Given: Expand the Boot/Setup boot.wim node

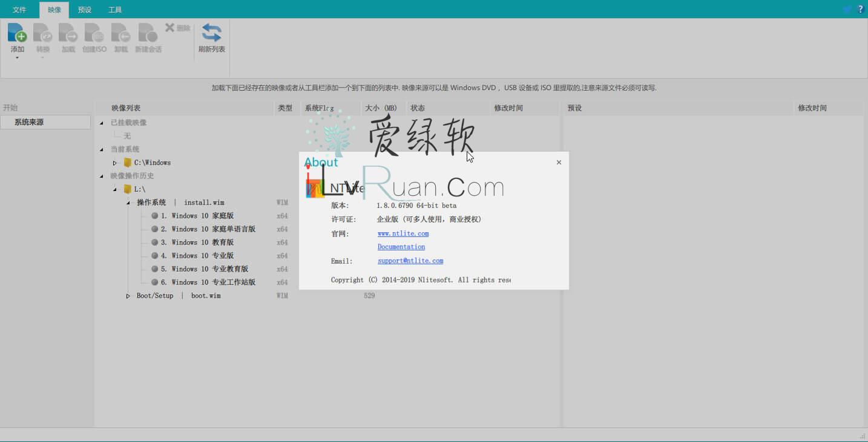Looking at the screenshot, I should [x=128, y=296].
